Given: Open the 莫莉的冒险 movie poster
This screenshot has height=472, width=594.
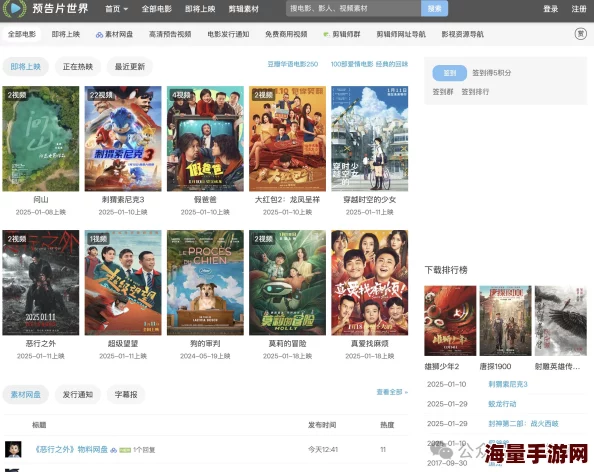Looking at the screenshot, I should [287, 283].
